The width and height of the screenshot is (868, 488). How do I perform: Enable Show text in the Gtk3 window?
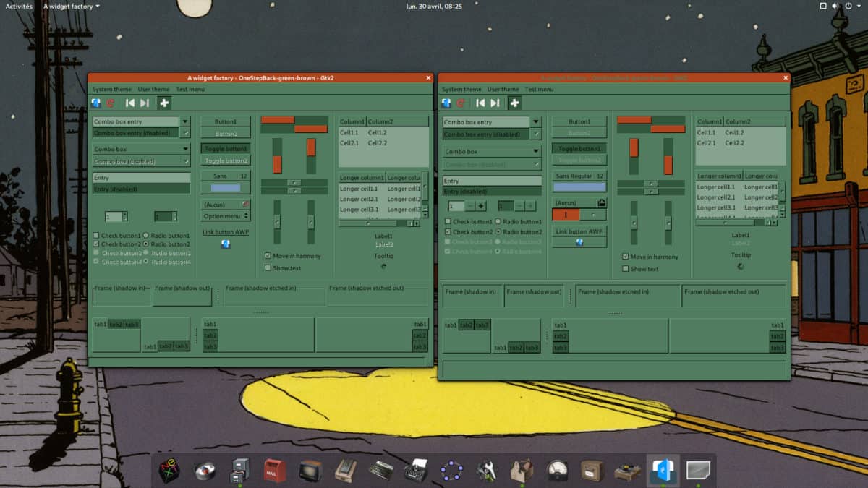pos(625,268)
